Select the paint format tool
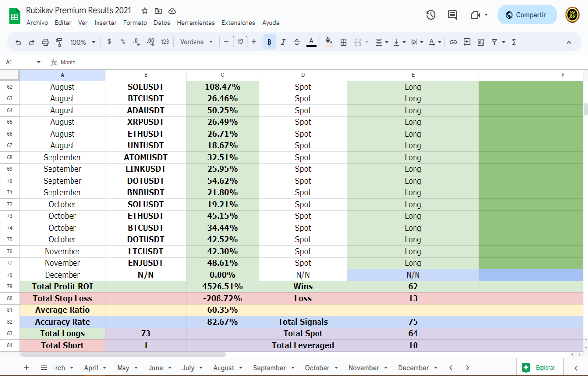Viewport: 588px width, 376px height. [59, 42]
